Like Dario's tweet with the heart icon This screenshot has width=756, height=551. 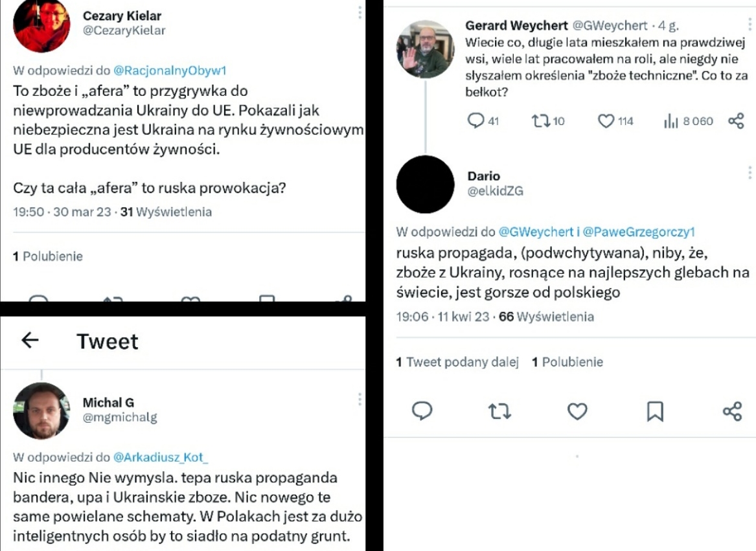577,410
